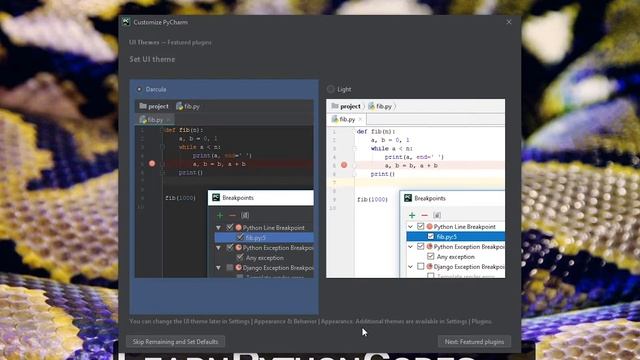The width and height of the screenshot is (640, 360).
Task: Go to Next: Featured plugins
Action: 474,342
